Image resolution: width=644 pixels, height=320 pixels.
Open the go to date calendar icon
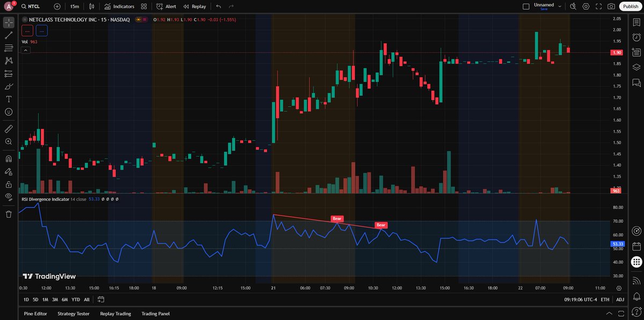click(101, 299)
